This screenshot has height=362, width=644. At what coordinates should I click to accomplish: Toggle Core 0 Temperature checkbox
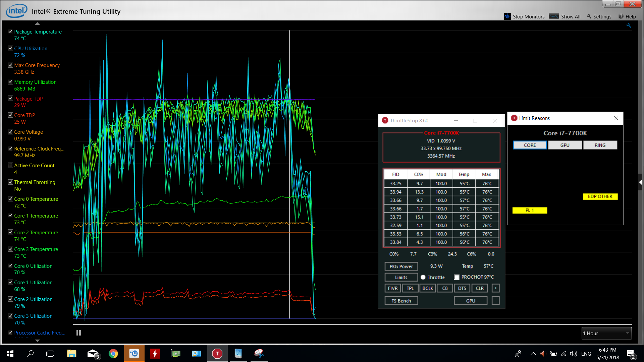pos(10,199)
